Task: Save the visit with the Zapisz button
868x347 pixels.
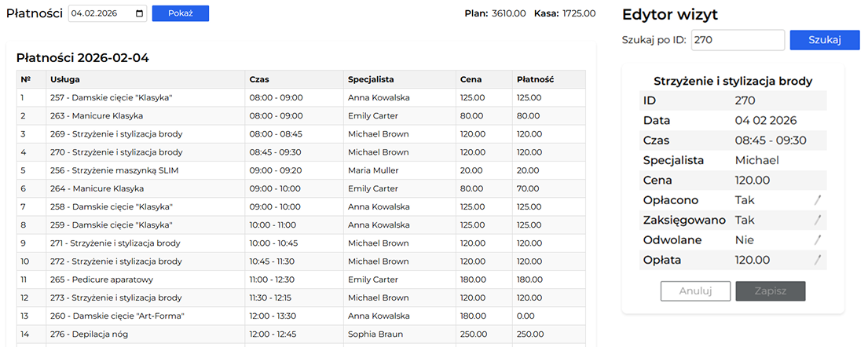Action: point(770,291)
